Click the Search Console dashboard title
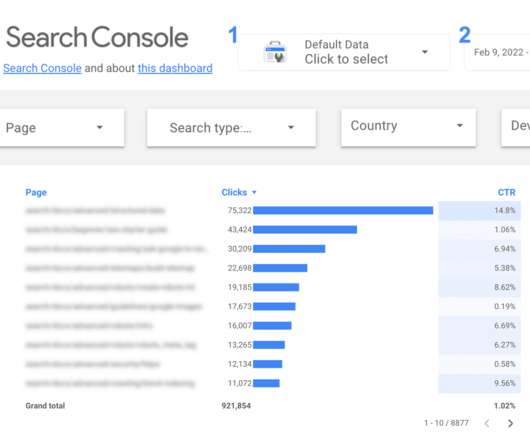Viewport: 530px width, 442px height. tap(97, 37)
